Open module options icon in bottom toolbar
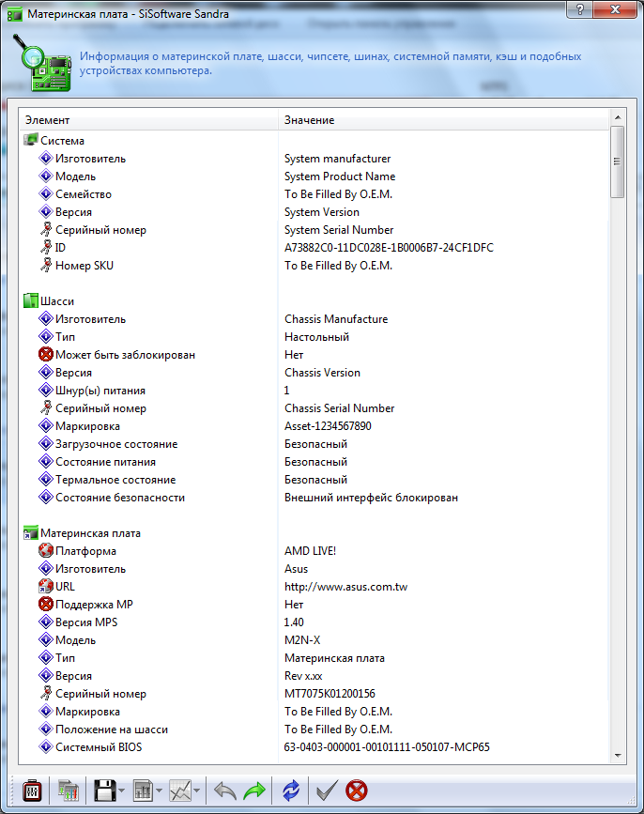The image size is (644, 814). click(x=32, y=791)
